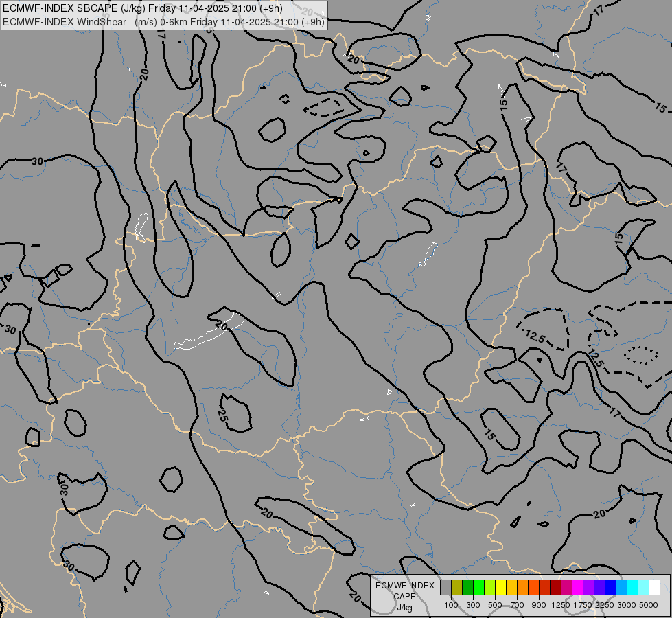
Task: Click the 'J/kg' unit label in the legend
Action: point(404,608)
